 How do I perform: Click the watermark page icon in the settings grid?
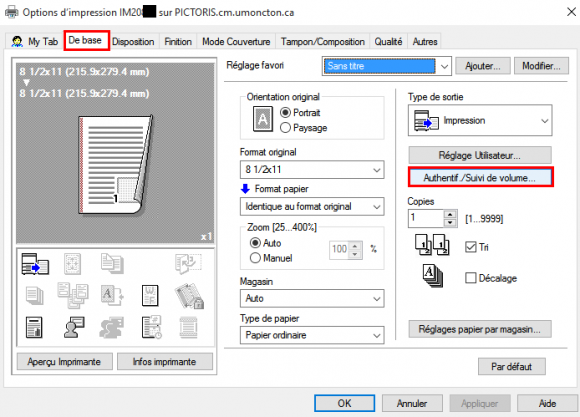click(x=150, y=296)
